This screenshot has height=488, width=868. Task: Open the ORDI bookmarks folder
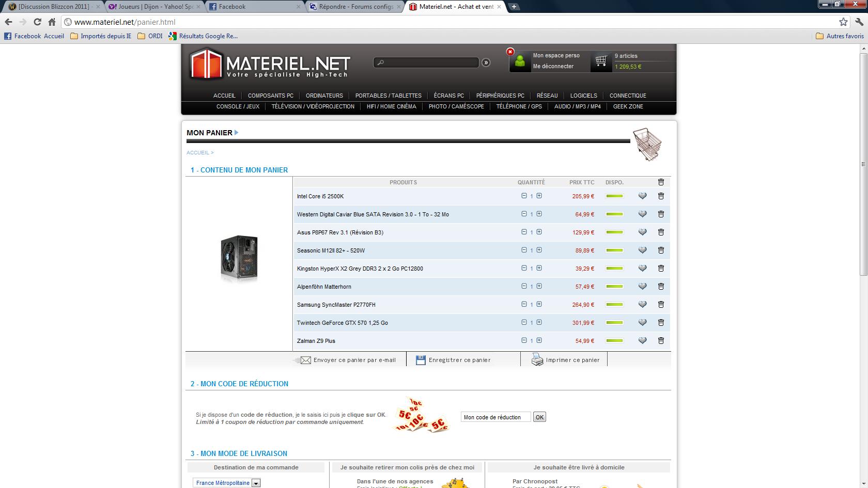150,36
